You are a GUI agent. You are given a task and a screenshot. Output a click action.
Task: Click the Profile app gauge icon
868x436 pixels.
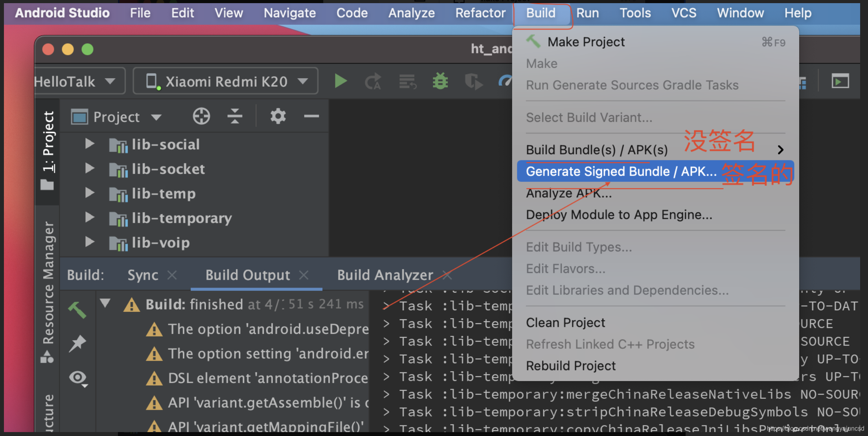point(505,81)
